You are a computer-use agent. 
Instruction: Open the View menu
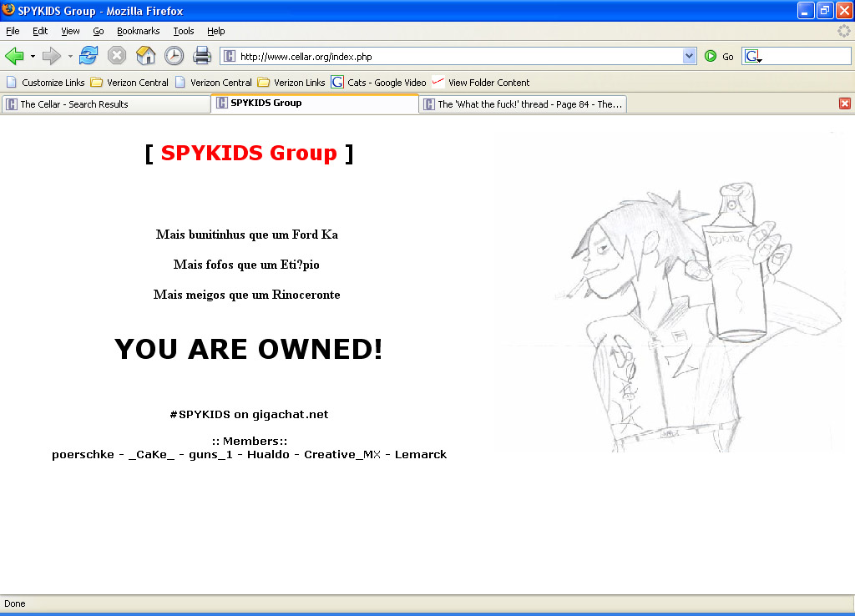click(x=70, y=31)
